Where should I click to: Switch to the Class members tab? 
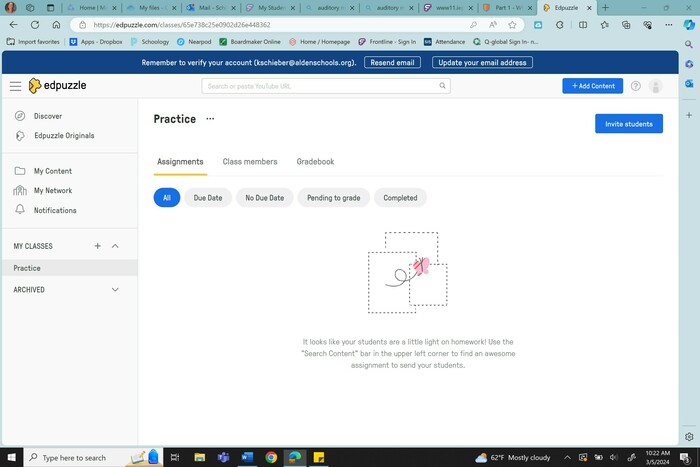click(250, 162)
